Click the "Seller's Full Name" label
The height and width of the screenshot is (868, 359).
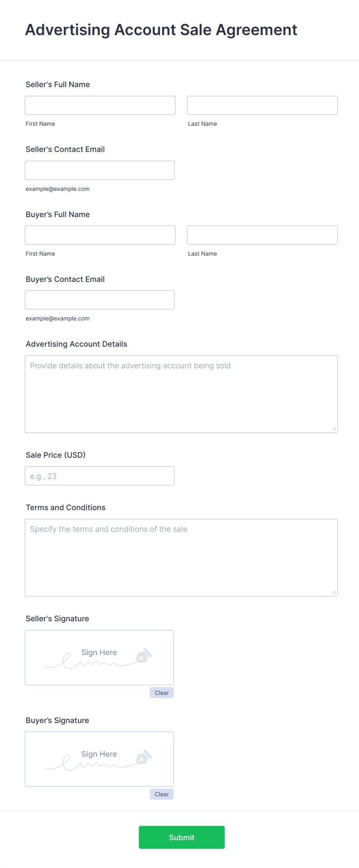pos(58,84)
